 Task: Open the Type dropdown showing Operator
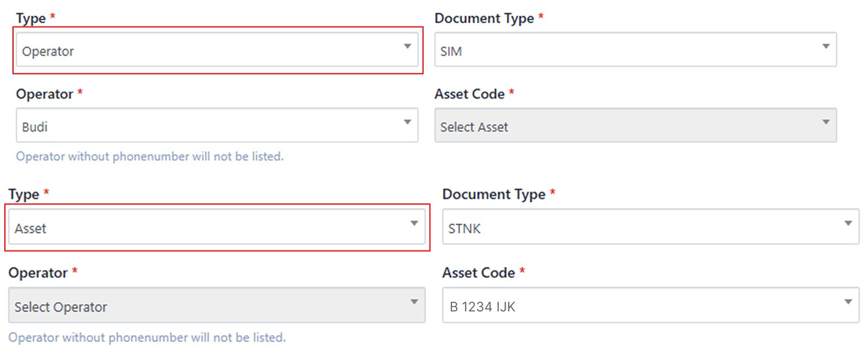[x=206, y=50]
